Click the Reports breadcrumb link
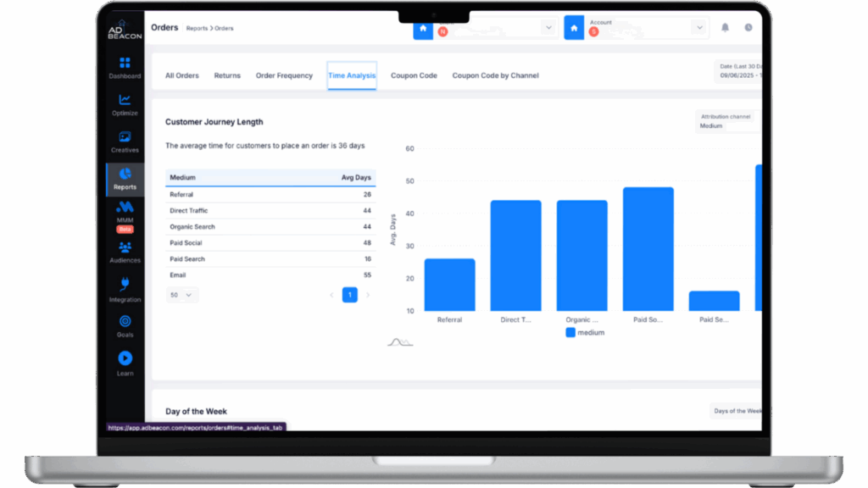Image resolution: width=868 pixels, height=488 pixels. pos(197,29)
